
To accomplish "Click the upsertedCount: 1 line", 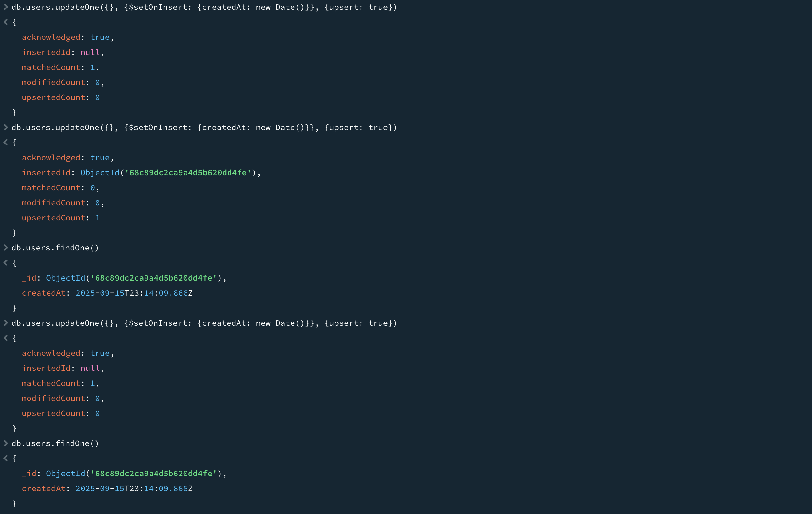I will (61, 218).
